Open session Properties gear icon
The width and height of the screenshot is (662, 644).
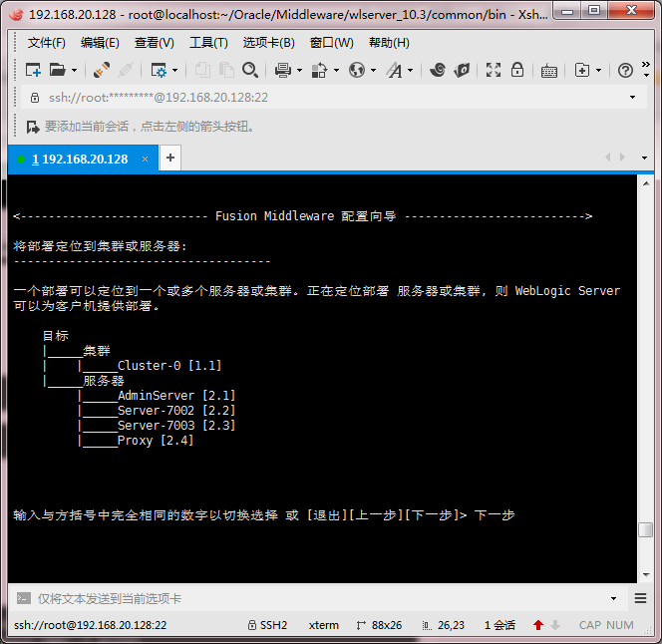pyautogui.click(x=159, y=70)
